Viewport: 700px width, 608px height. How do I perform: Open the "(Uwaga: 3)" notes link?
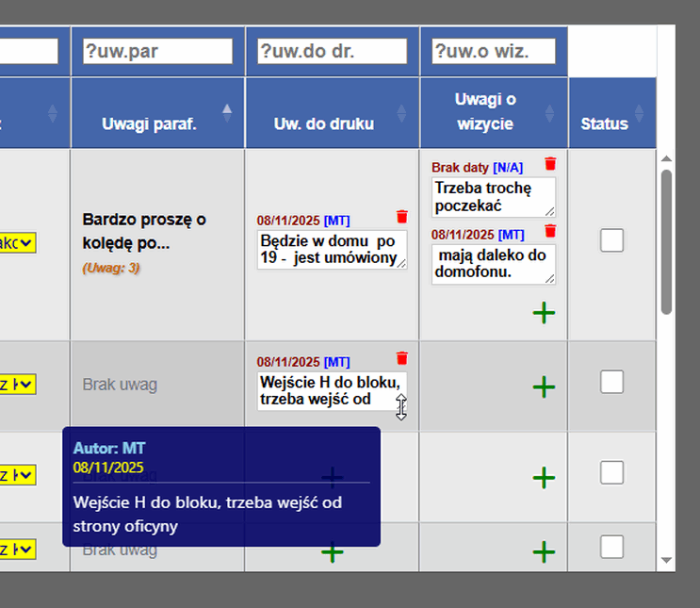(x=111, y=268)
